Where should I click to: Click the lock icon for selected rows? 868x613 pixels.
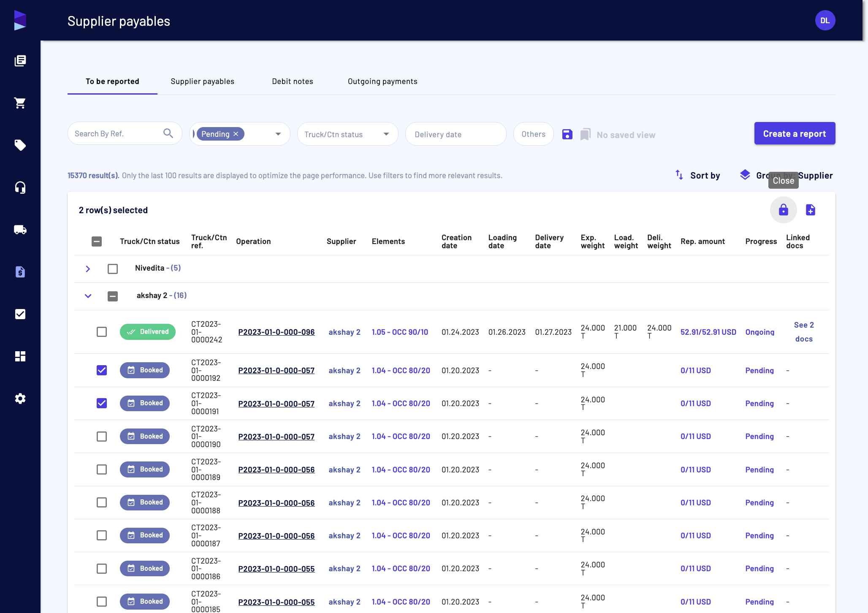[x=783, y=210]
